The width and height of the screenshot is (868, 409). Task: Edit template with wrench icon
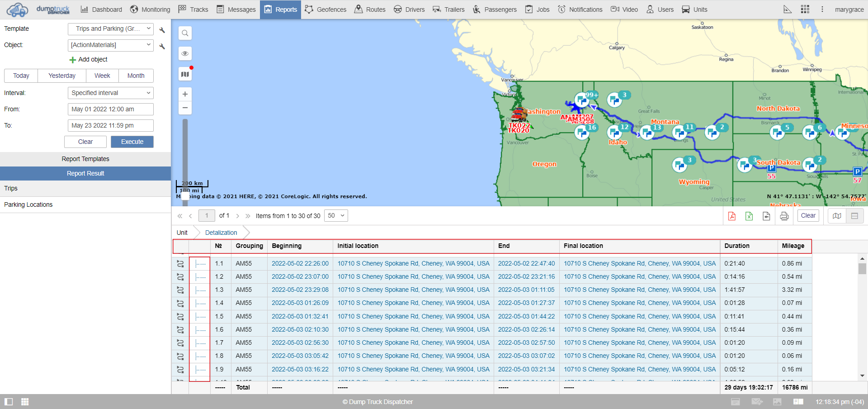(x=162, y=30)
